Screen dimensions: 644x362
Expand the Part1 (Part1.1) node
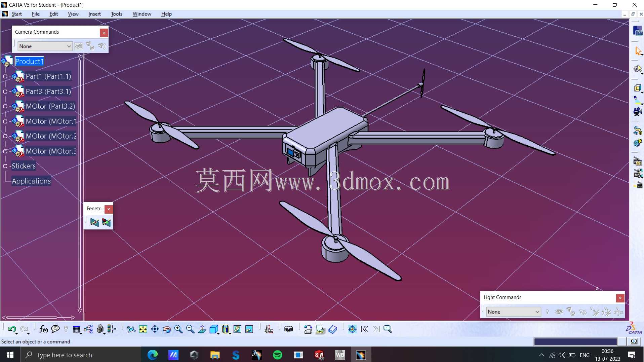(x=5, y=76)
